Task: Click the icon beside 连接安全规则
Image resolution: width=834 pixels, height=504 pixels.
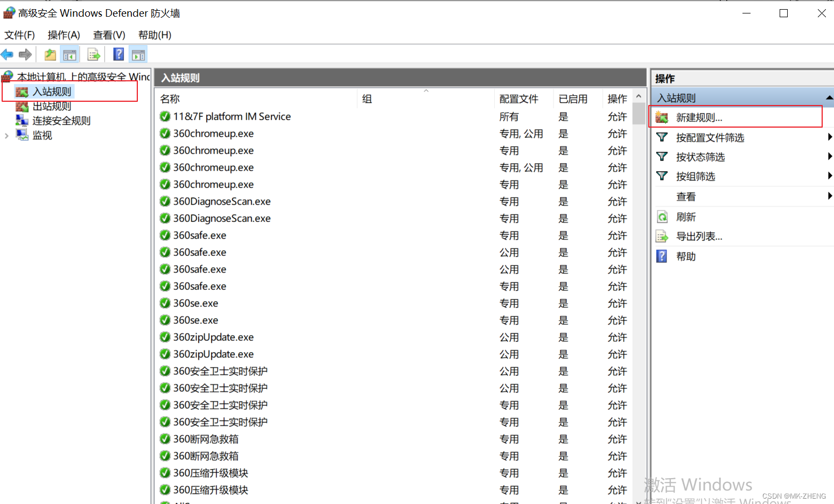Action: (22, 121)
